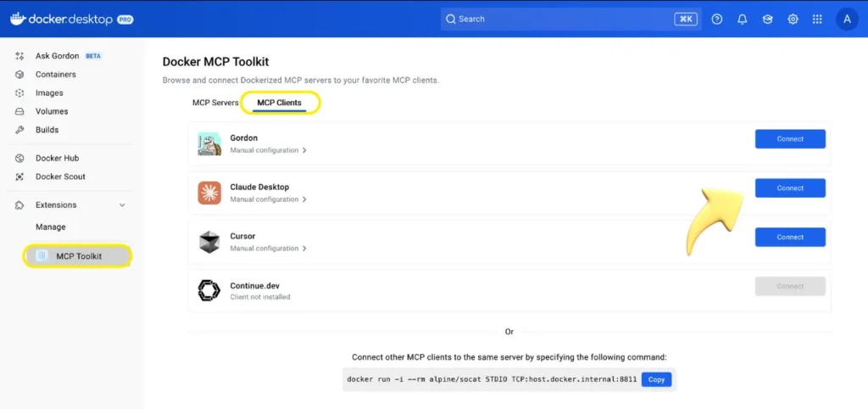Click the Containers cube icon
This screenshot has height=409, width=868.
click(19, 75)
